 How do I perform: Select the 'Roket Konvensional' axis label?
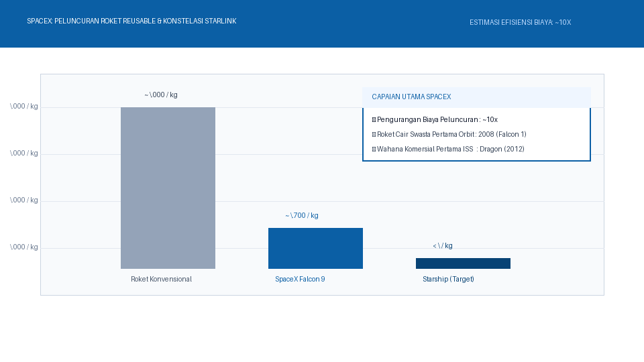click(162, 279)
